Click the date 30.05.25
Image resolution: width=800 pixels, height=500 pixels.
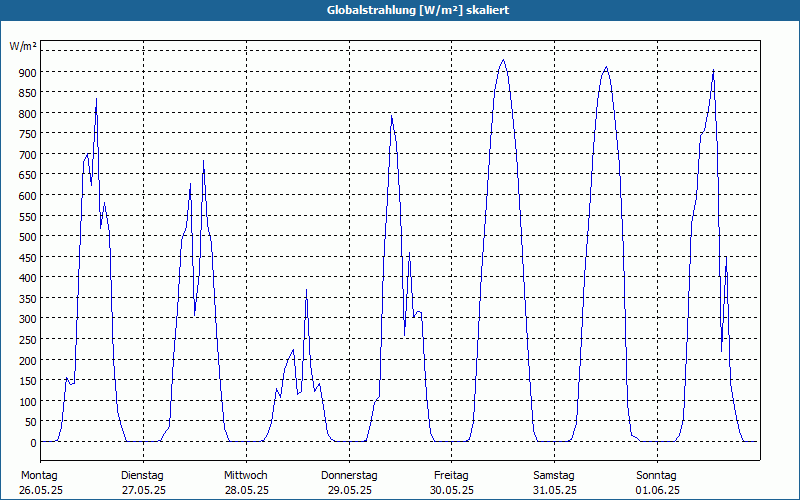click(x=452, y=490)
